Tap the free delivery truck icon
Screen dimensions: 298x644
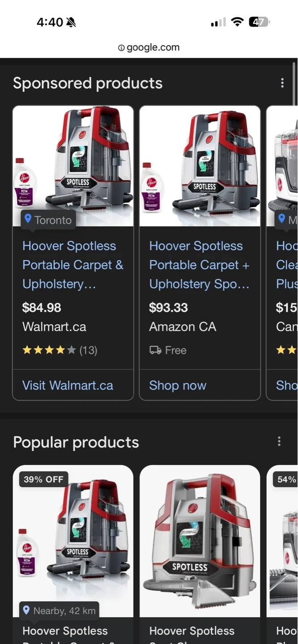[155, 350]
